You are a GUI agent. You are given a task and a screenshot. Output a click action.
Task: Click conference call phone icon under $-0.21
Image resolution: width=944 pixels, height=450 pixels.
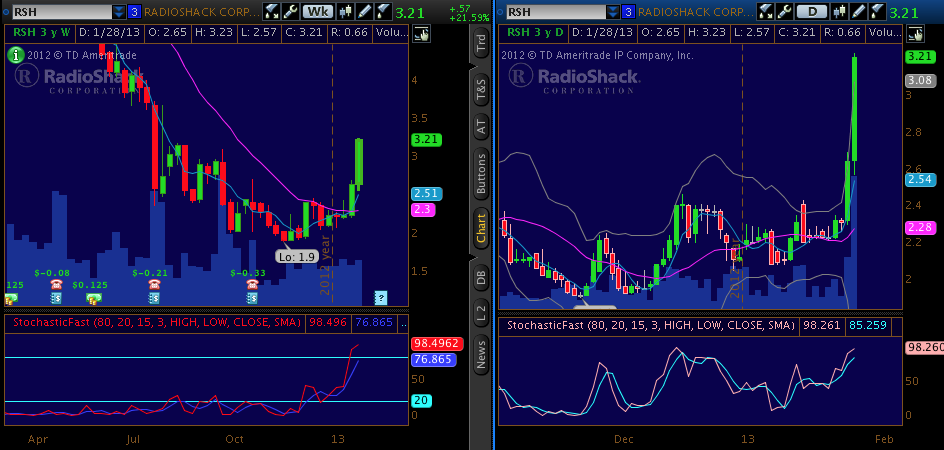point(154,285)
